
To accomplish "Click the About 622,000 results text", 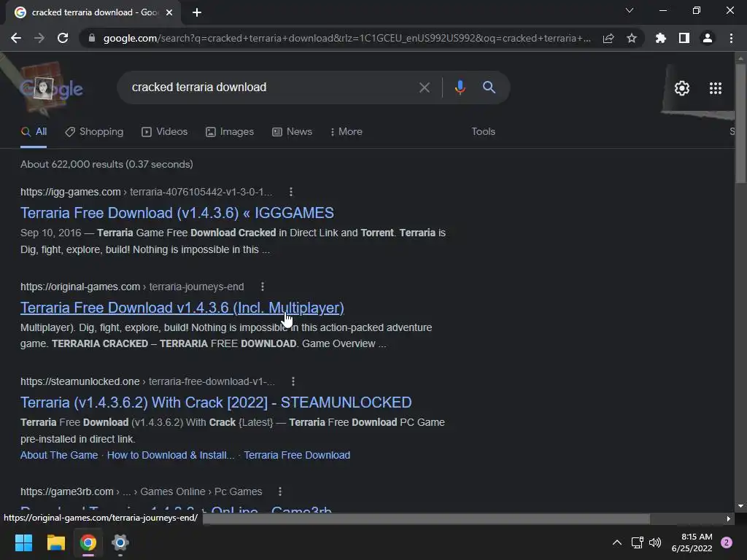I will click(107, 164).
